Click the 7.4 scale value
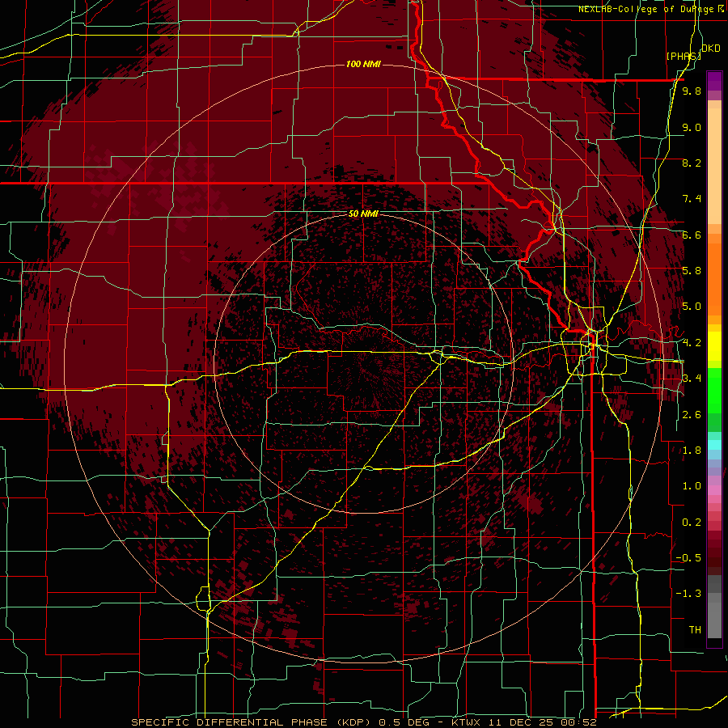 tap(692, 199)
